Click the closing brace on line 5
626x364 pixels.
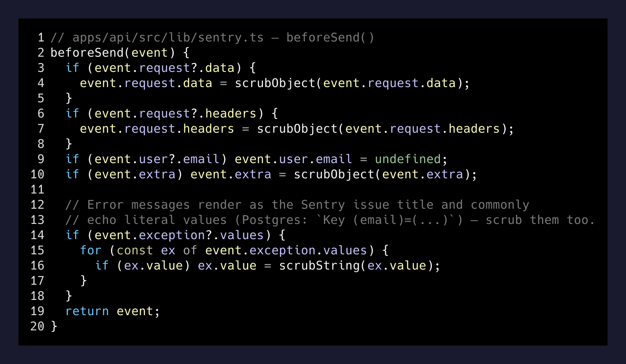click(x=69, y=98)
